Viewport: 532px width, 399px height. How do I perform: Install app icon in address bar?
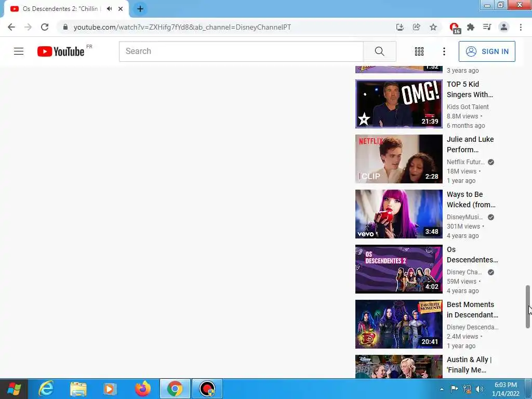[x=400, y=27]
